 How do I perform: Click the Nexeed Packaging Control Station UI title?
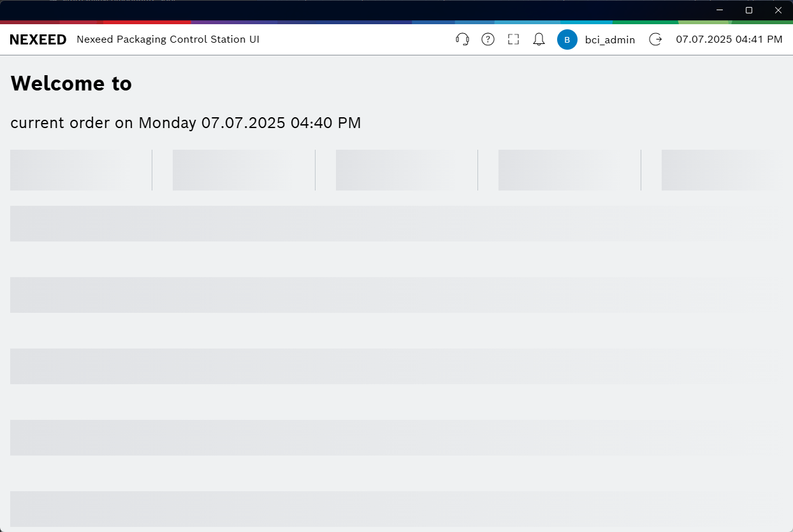(x=168, y=40)
